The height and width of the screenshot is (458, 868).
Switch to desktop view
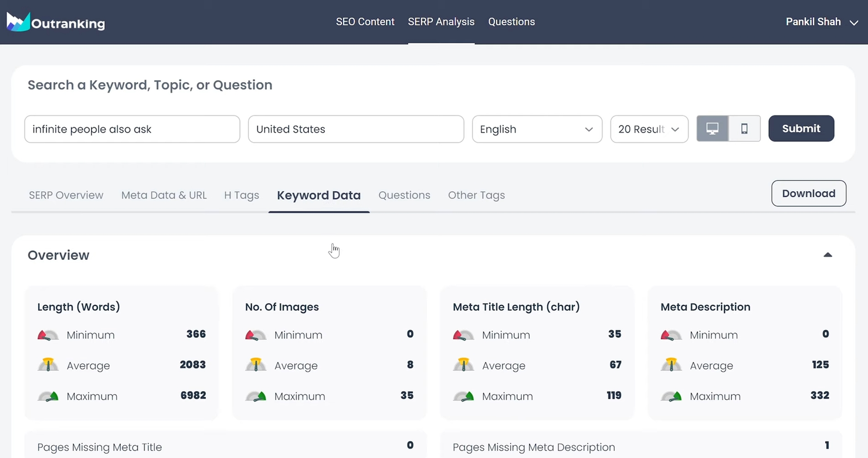click(712, 128)
